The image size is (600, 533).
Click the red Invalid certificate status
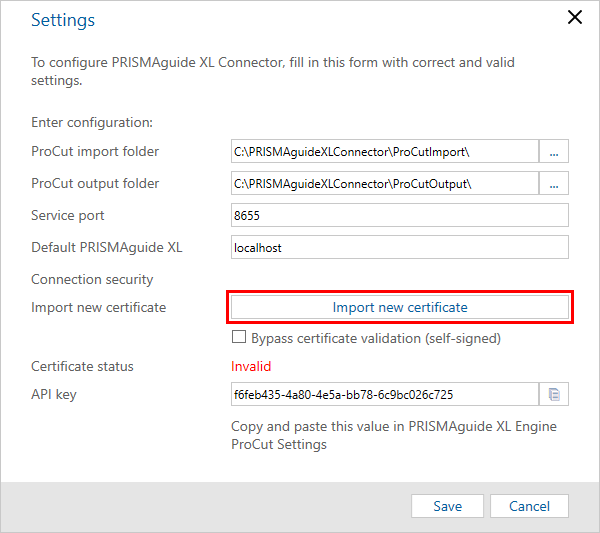251,367
